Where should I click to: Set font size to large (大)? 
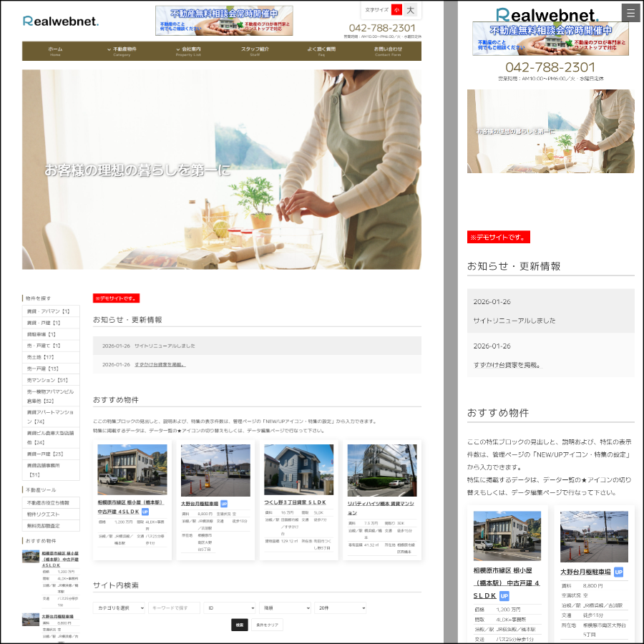pyautogui.click(x=410, y=10)
